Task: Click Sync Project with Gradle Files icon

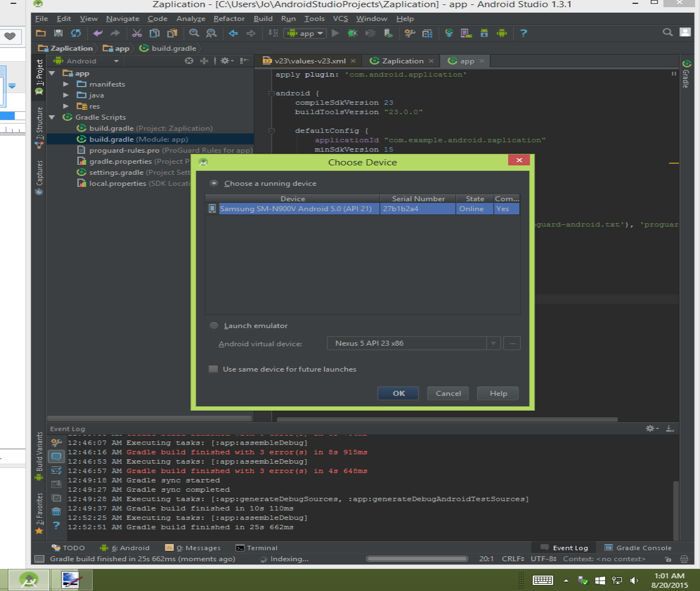Action: tap(449, 33)
